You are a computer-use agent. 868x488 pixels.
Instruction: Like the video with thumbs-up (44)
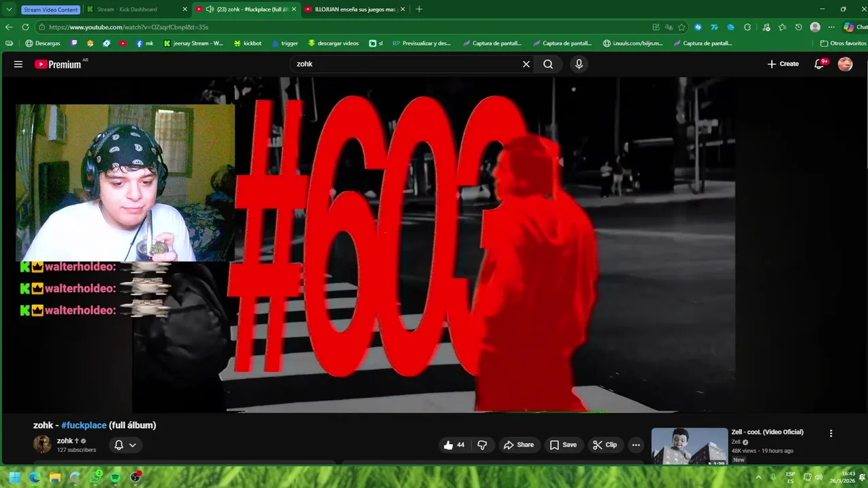click(x=454, y=445)
